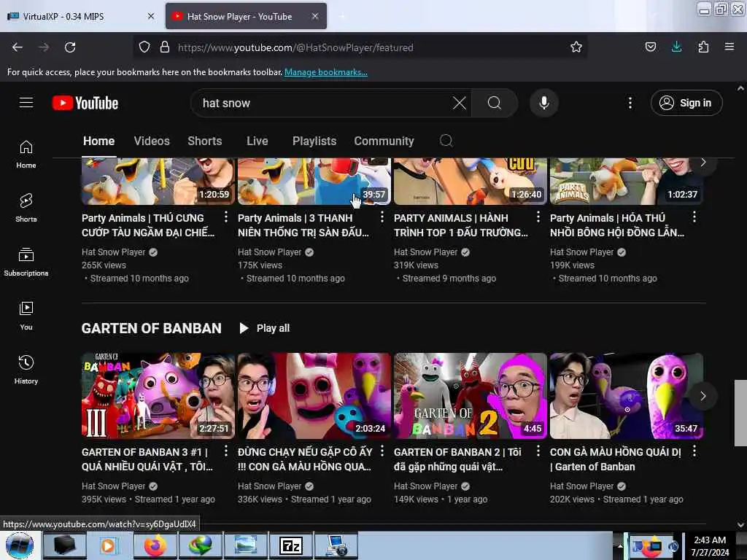Open You in the left sidebar
The height and width of the screenshot is (560, 747).
coord(26,316)
